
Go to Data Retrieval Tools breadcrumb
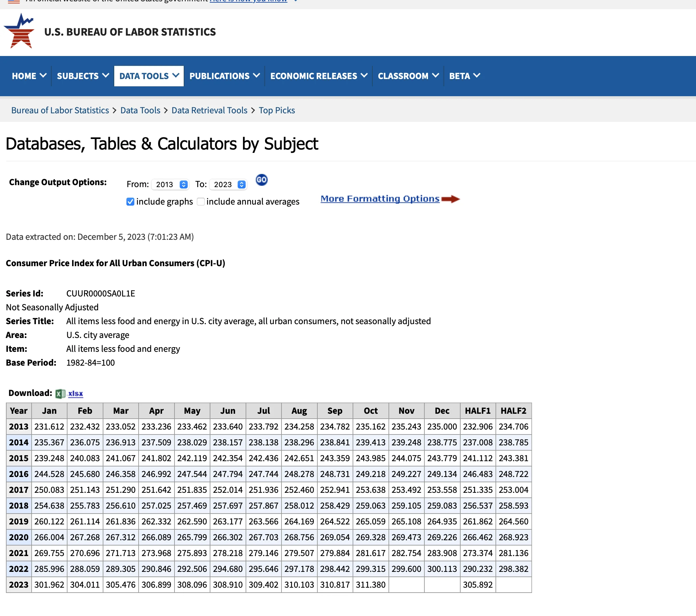pos(209,110)
